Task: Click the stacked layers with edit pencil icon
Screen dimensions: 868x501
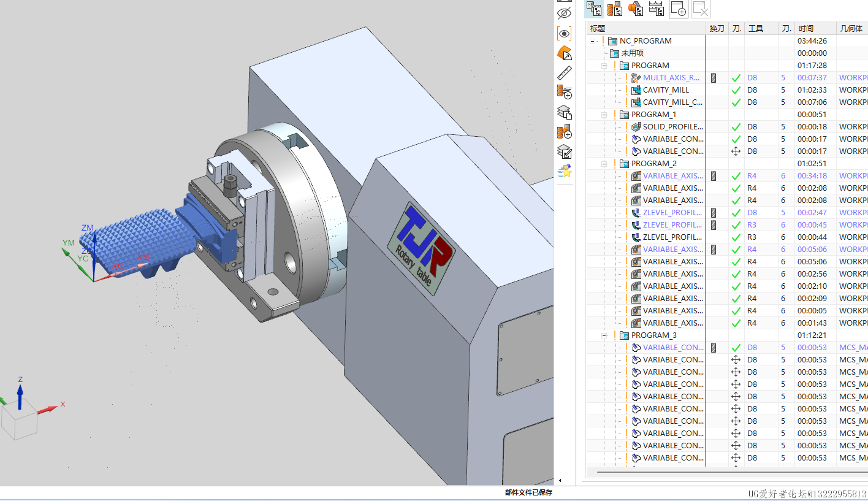Action: 564,151
